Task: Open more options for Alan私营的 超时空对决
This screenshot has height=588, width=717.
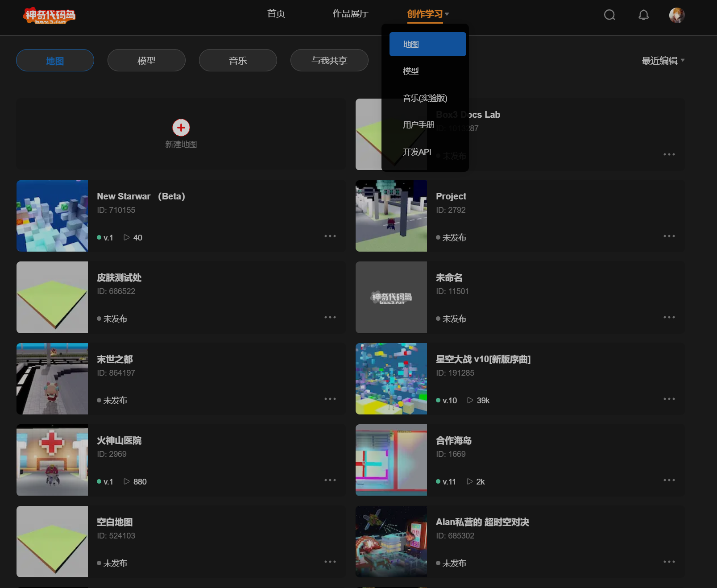Action: click(669, 562)
